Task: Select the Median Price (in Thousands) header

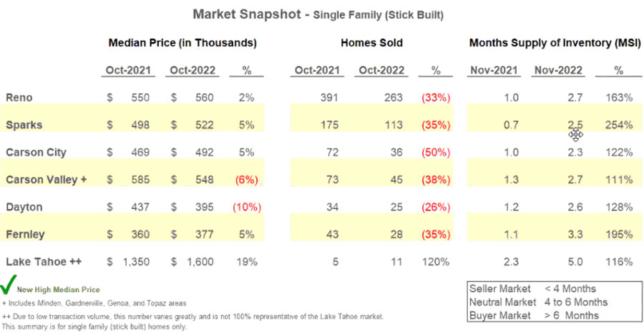Action: point(182,43)
